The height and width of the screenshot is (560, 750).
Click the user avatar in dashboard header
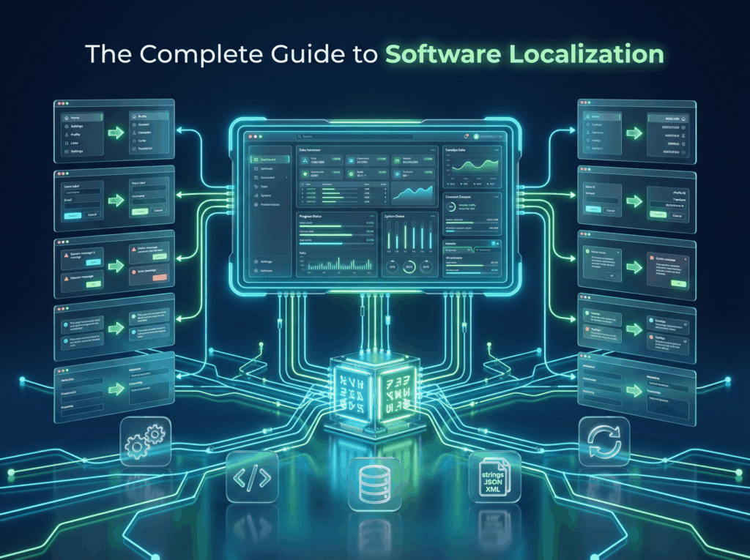[476, 136]
